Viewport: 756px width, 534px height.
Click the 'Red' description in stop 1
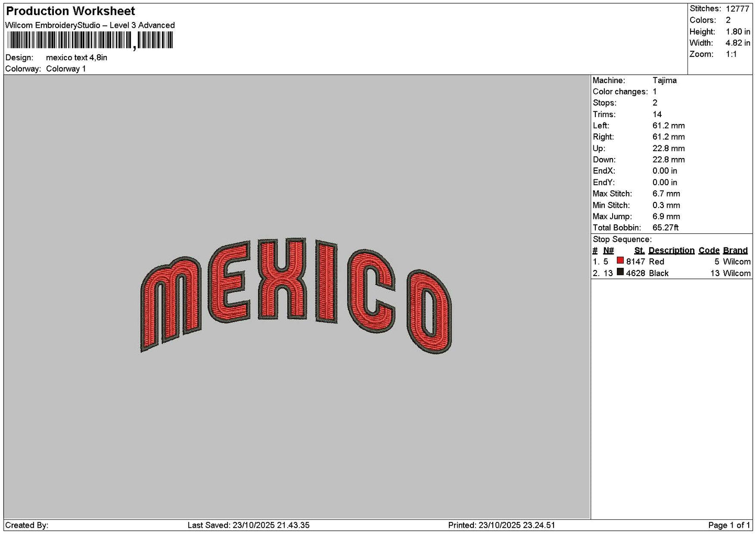tap(656, 262)
